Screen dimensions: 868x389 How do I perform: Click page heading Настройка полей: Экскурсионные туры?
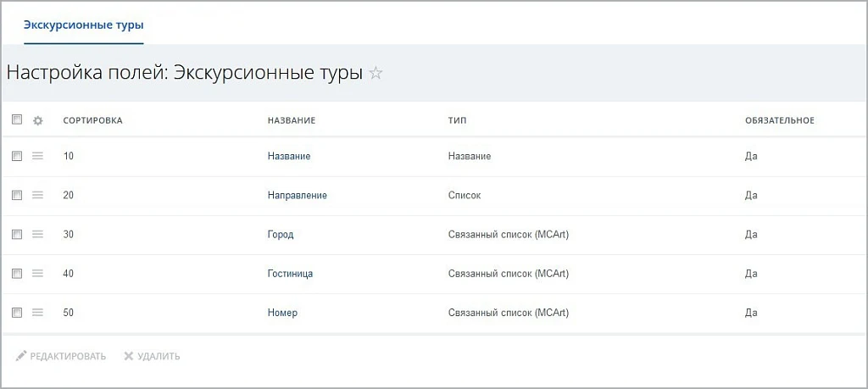(185, 74)
